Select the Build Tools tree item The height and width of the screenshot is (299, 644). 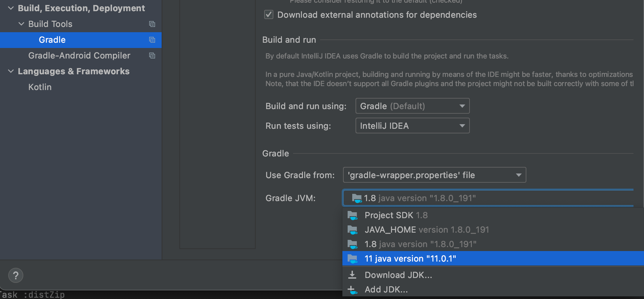tap(50, 24)
